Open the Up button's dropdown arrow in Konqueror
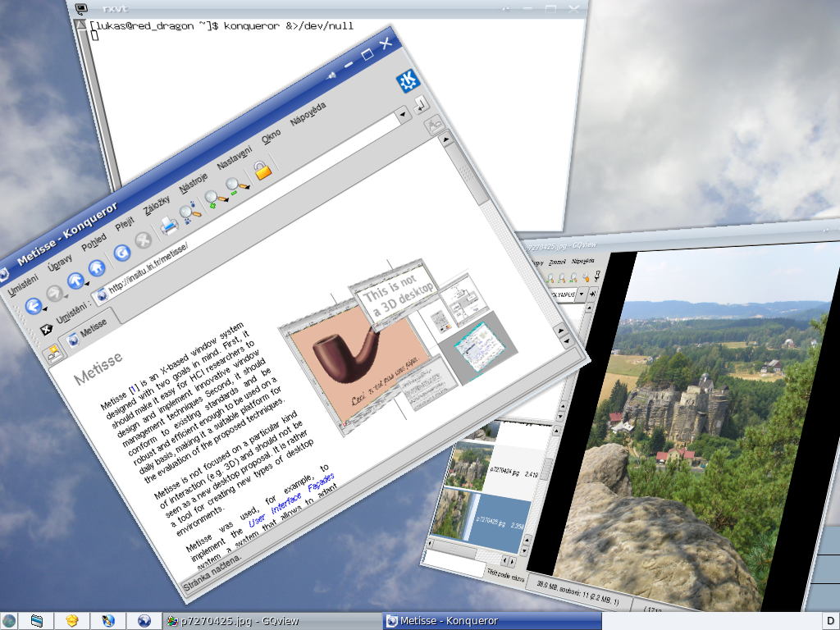Image resolution: width=840 pixels, height=630 pixels. [87, 285]
